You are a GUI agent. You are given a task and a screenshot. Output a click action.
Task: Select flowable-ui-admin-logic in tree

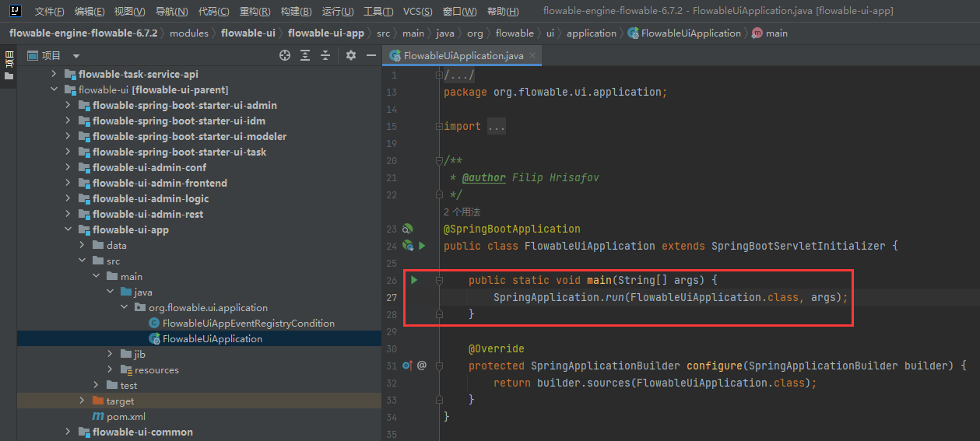(150, 198)
